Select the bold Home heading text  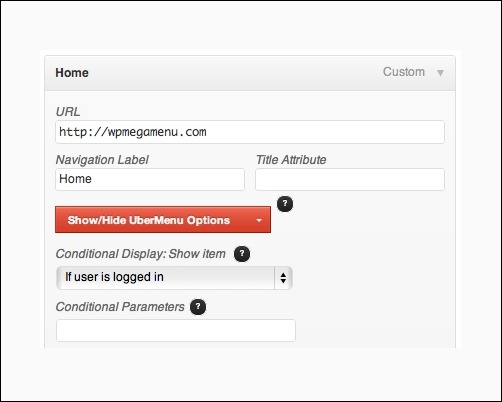[x=72, y=73]
